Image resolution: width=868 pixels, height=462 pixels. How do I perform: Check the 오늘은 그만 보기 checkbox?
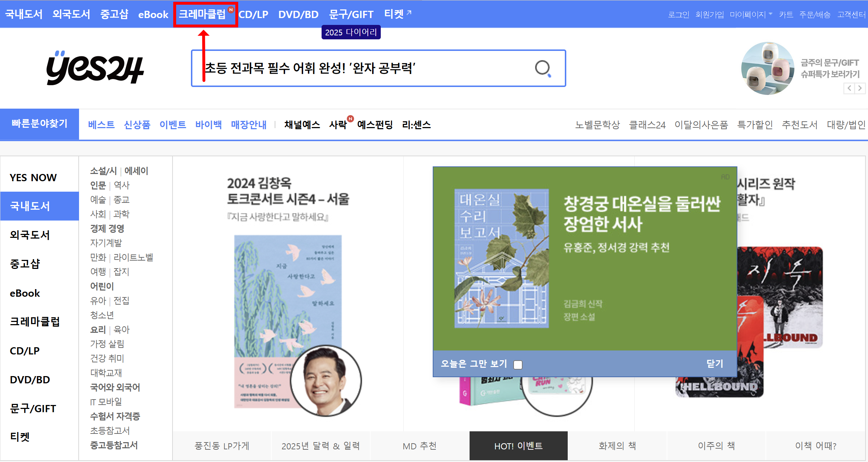click(x=518, y=365)
